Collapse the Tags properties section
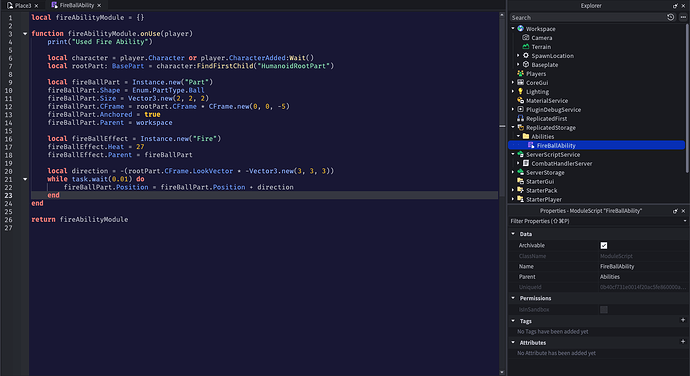690x376 pixels. pos(513,321)
